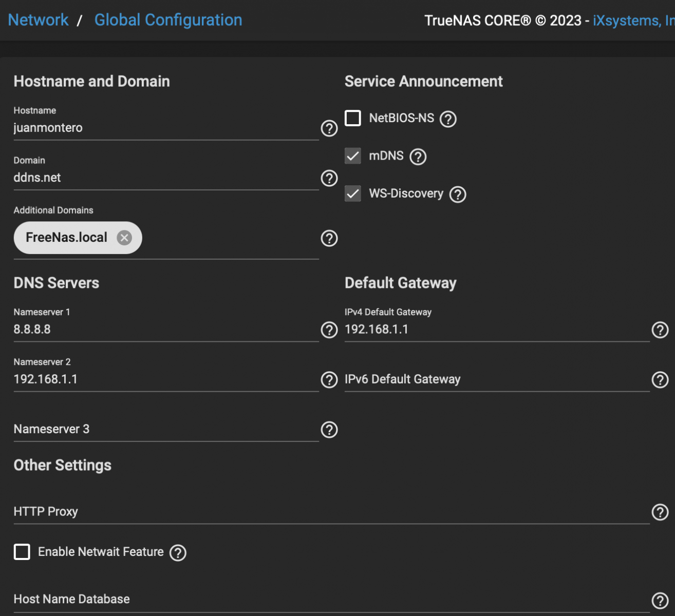The width and height of the screenshot is (675, 616).
Task: Open help for Nameserver 3
Action: 329,430
